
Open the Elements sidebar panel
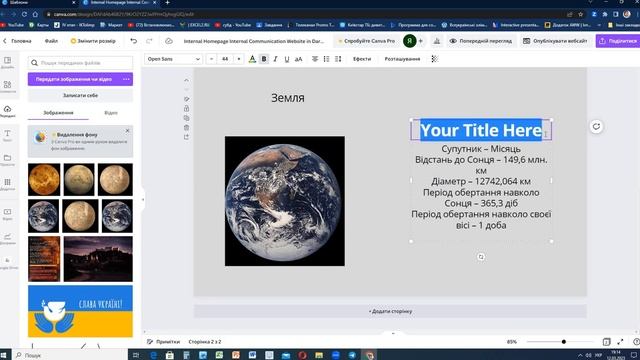point(8,87)
